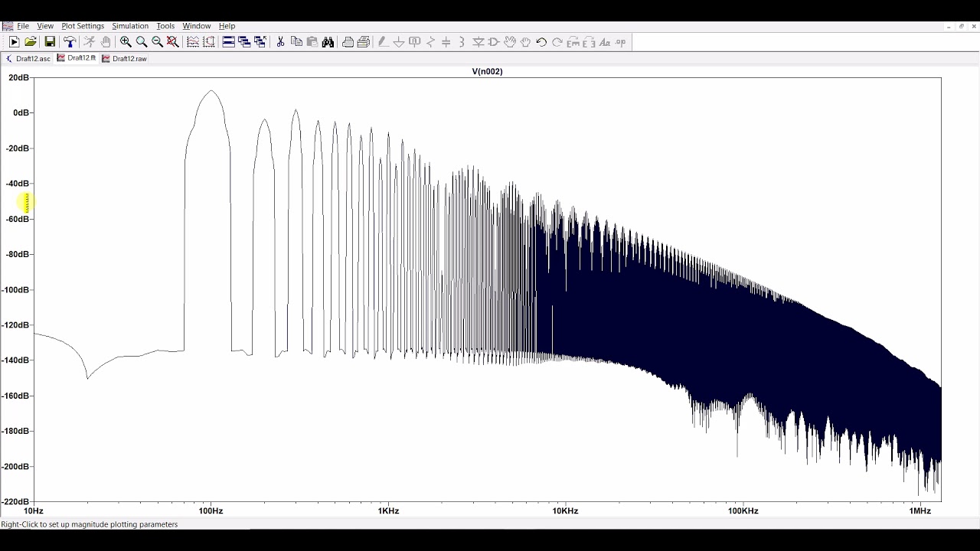Click the 1KHz frequency axis label
980x551 pixels.
388,510
